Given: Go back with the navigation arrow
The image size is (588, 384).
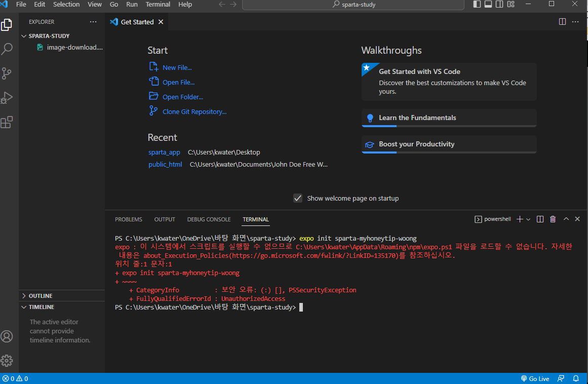Looking at the screenshot, I should point(222,4).
